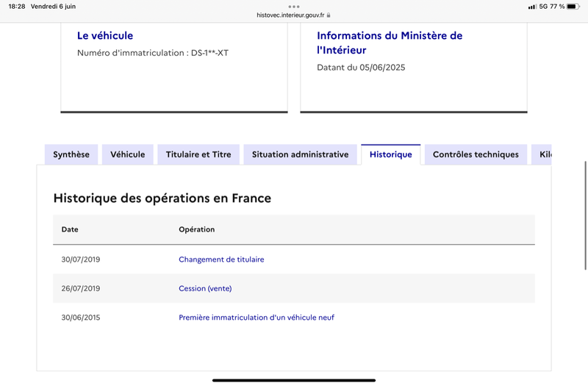Tap Informations du Ministère de l'Intérieur heading
The height and width of the screenshot is (386, 588).
pos(390,43)
